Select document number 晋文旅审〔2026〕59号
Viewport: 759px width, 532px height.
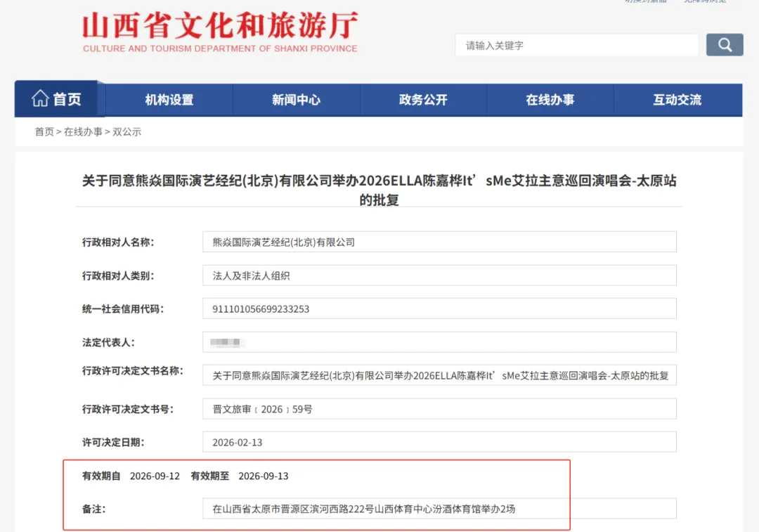coord(262,409)
